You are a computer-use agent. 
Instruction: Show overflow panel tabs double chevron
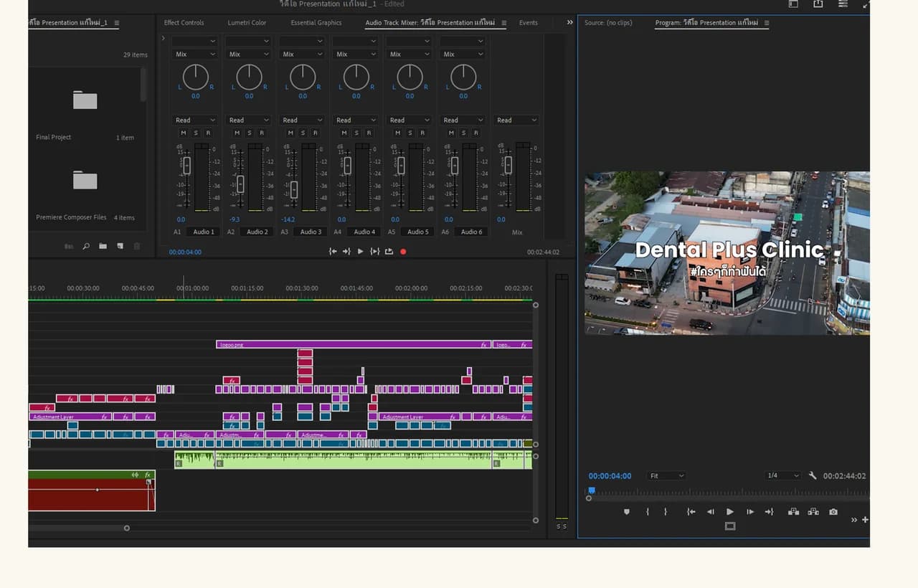coord(570,22)
